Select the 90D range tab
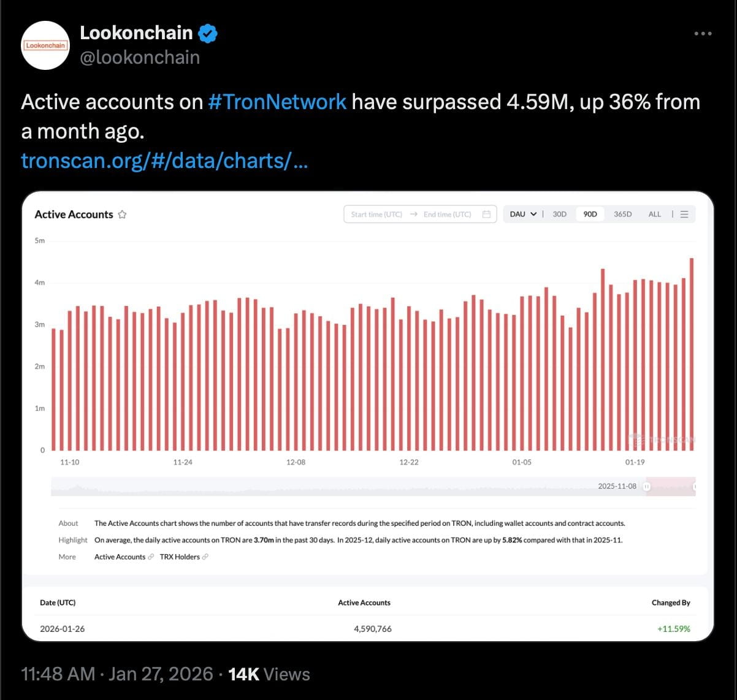The width and height of the screenshot is (737, 700). [590, 215]
